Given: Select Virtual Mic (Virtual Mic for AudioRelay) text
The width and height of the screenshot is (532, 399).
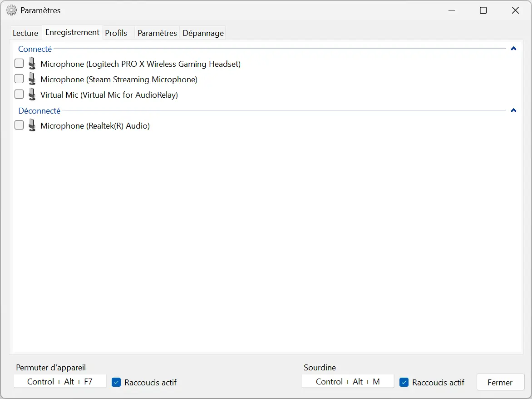Looking at the screenshot, I should coord(109,95).
